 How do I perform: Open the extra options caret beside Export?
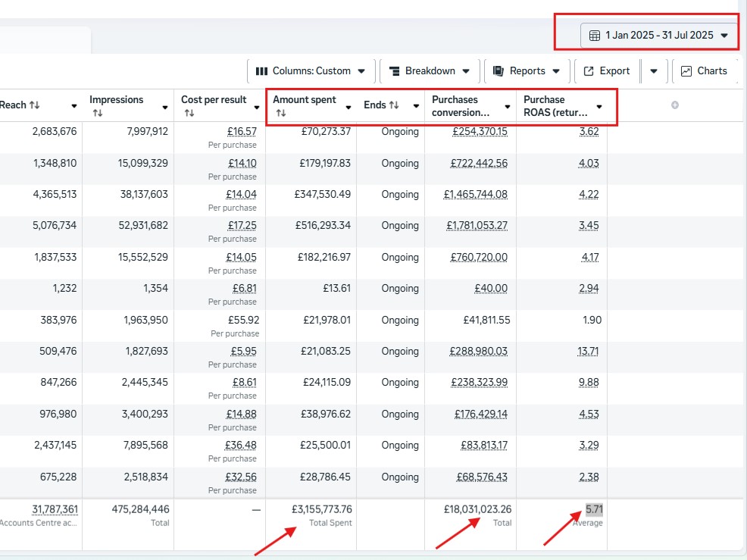coord(654,71)
